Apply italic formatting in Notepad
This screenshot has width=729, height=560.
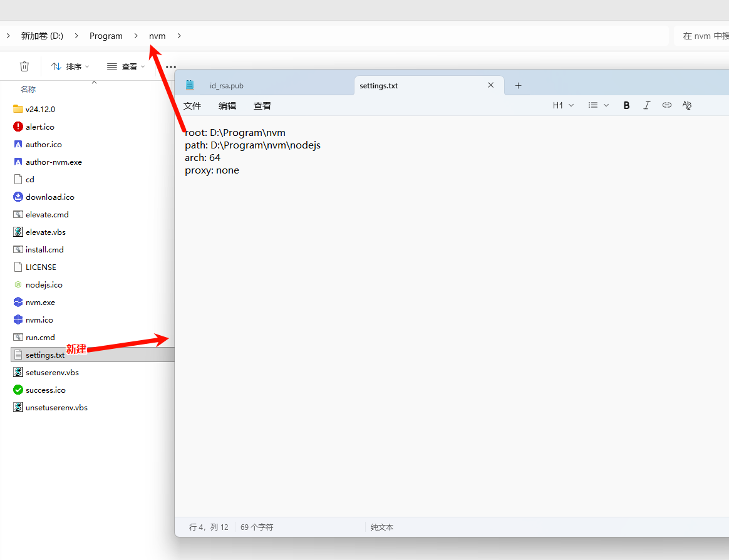point(646,105)
